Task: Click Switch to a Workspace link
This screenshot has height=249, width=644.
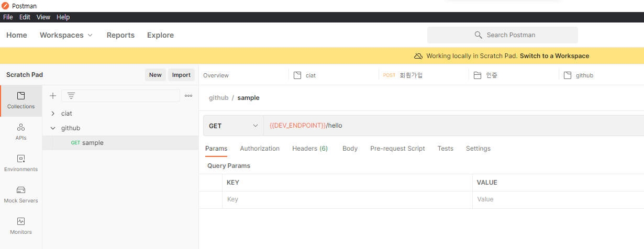Action: (x=554, y=56)
